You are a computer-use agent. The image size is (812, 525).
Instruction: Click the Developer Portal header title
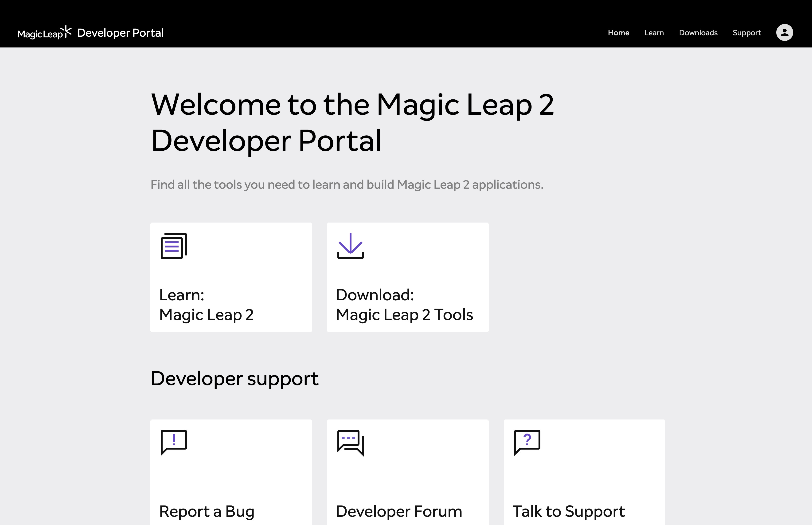coord(120,33)
